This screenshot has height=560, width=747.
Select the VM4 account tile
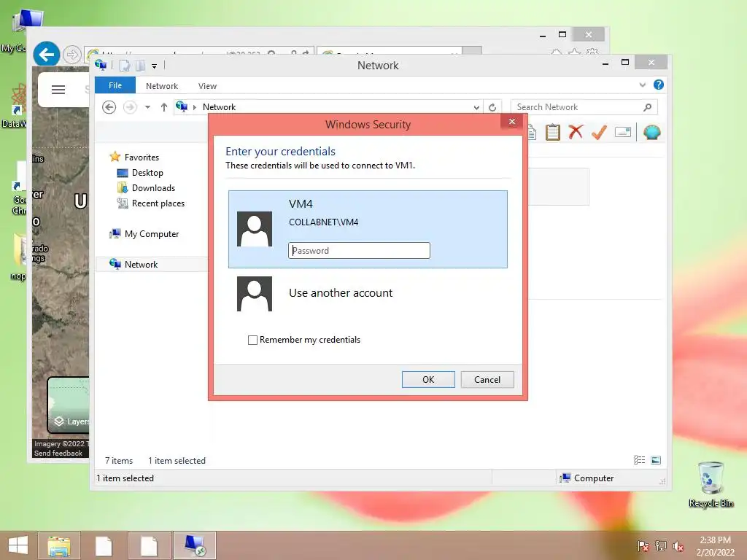point(368,229)
